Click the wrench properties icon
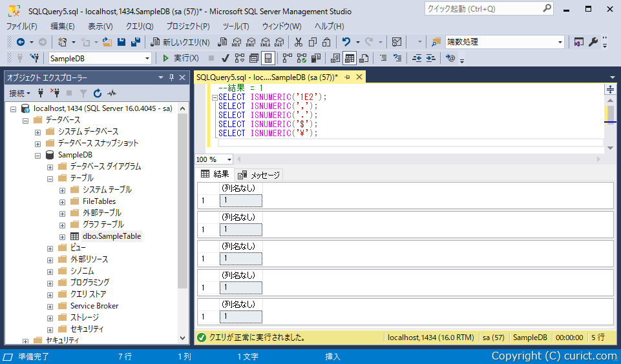Viewport: 621px width, 364px height. coord(593,42)
